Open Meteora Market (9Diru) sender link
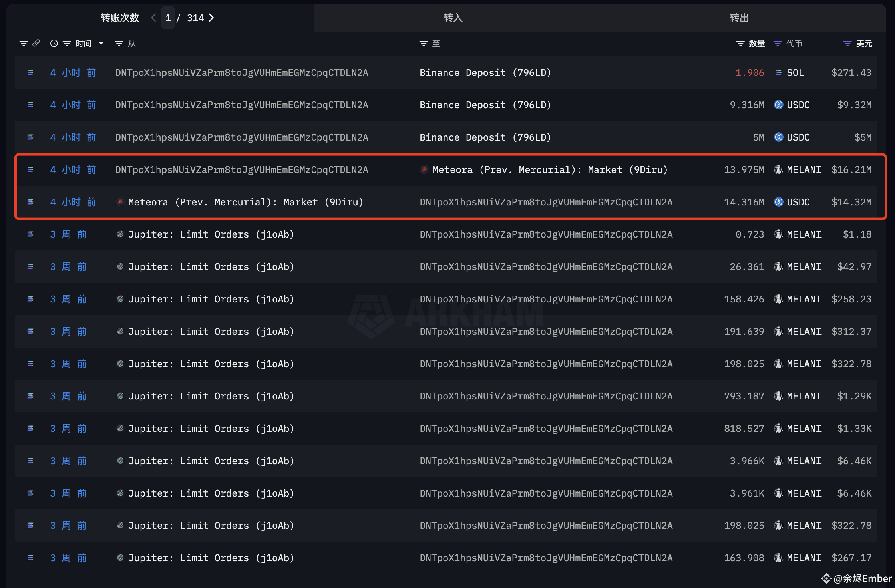 [x=245, y=202]
